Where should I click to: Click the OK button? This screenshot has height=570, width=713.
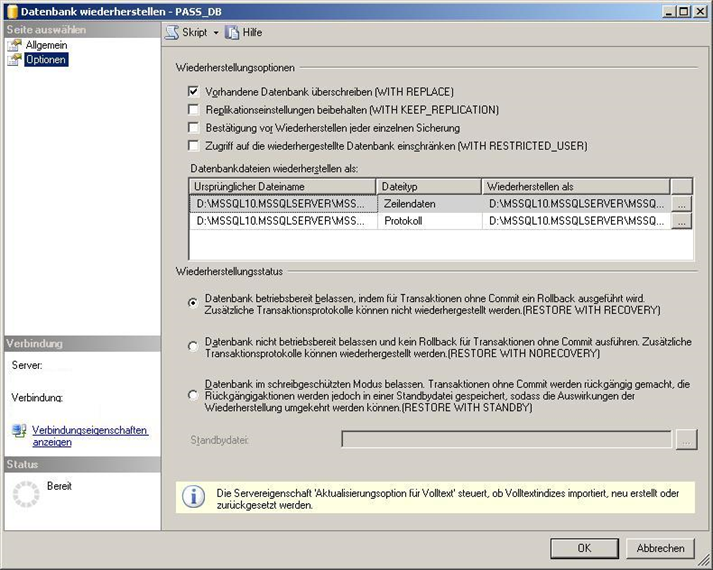(584, 548)
